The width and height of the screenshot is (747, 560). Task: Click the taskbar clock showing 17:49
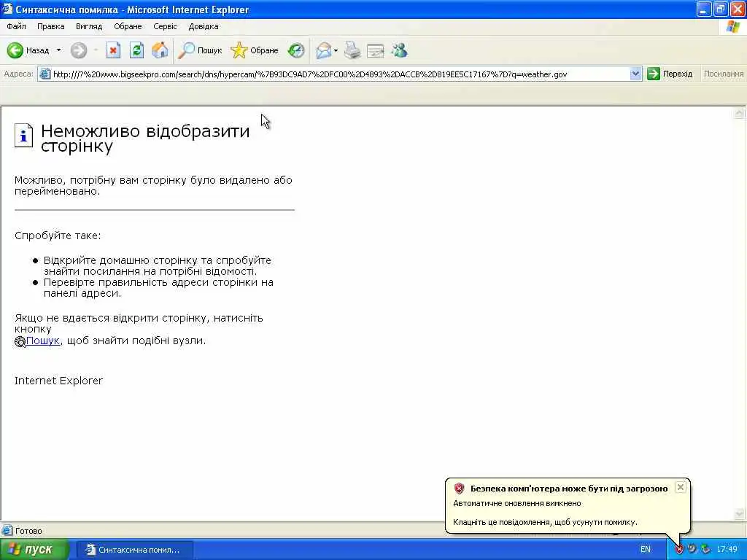click(x=727, y=549)
